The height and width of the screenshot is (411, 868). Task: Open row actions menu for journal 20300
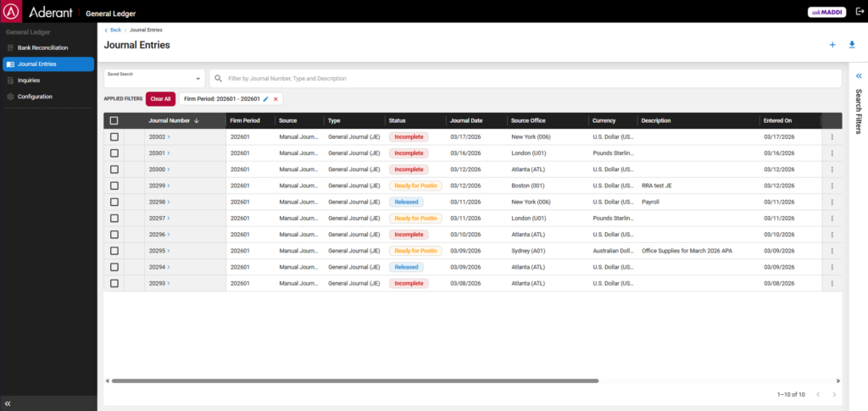pyautogui.click(x=832, y=169)
